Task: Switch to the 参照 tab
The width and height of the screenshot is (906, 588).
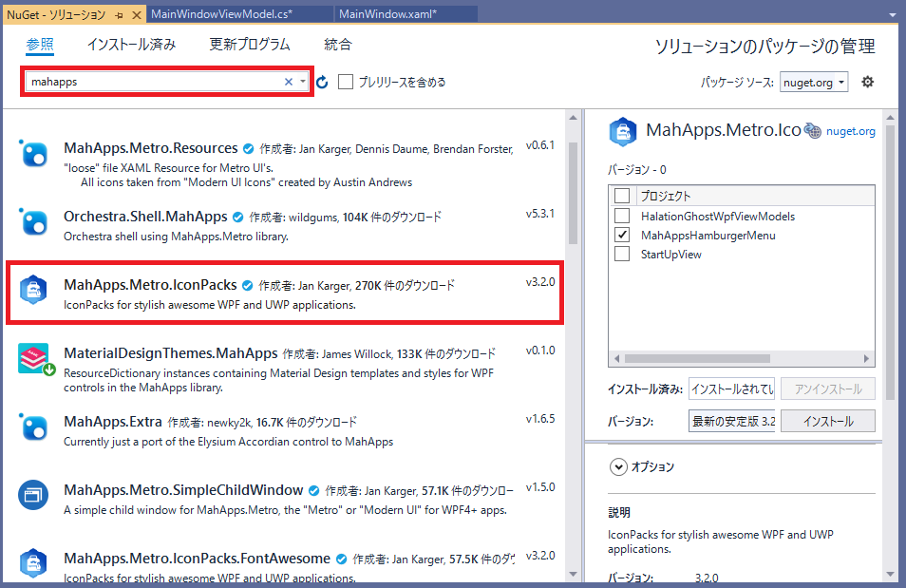Action: (x=40, y=45)
